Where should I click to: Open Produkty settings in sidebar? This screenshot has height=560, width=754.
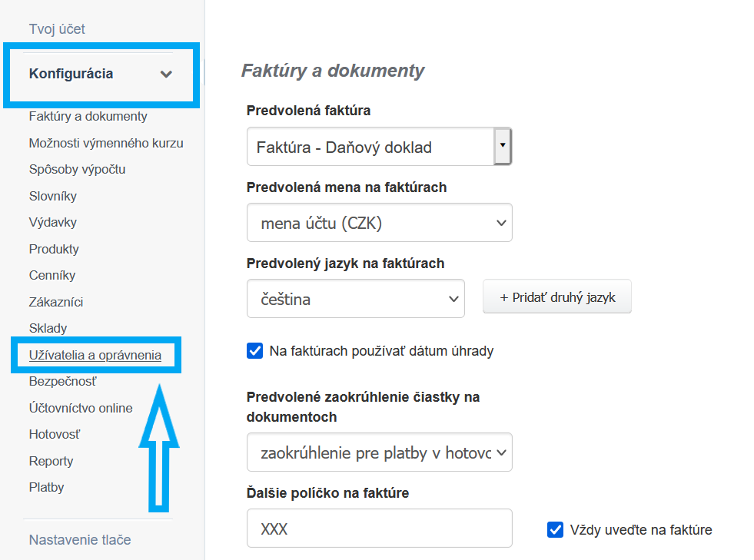(x=54, y=249)
